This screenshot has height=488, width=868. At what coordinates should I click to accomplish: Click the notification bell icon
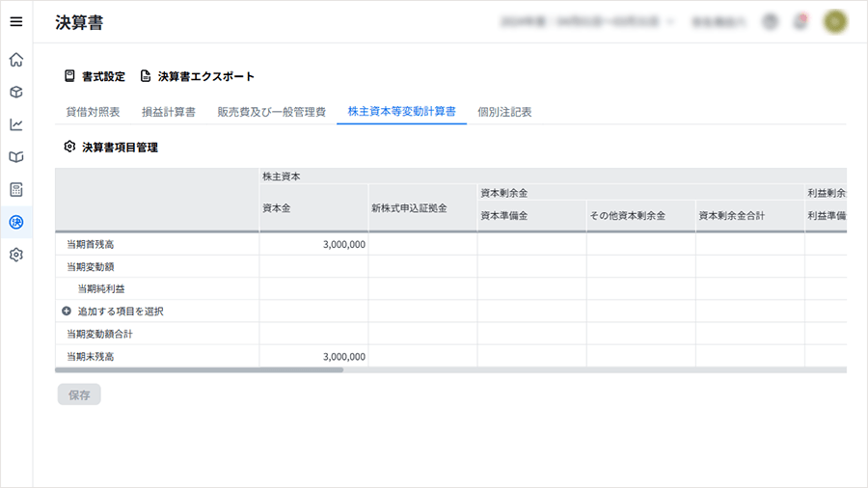coord(800,21)
